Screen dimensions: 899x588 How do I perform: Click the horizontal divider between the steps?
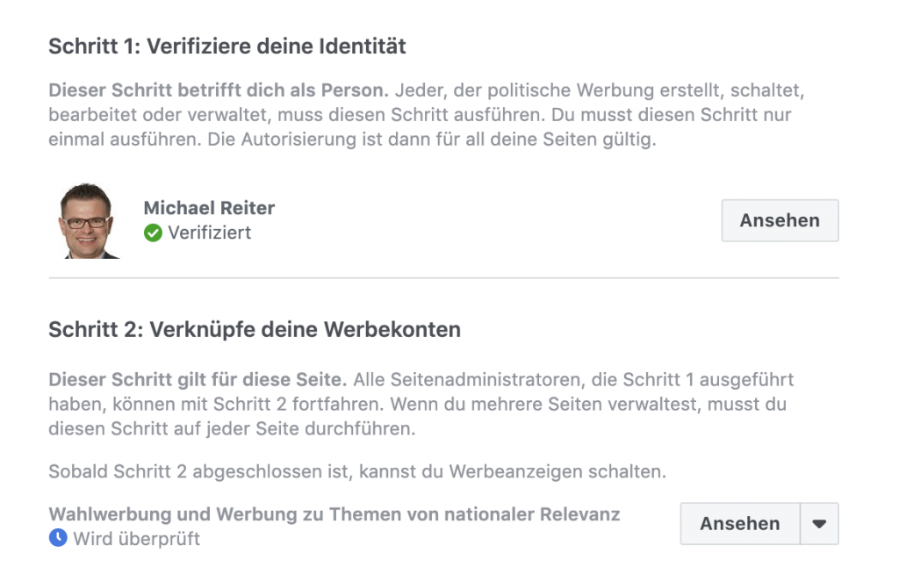[443, 278]
